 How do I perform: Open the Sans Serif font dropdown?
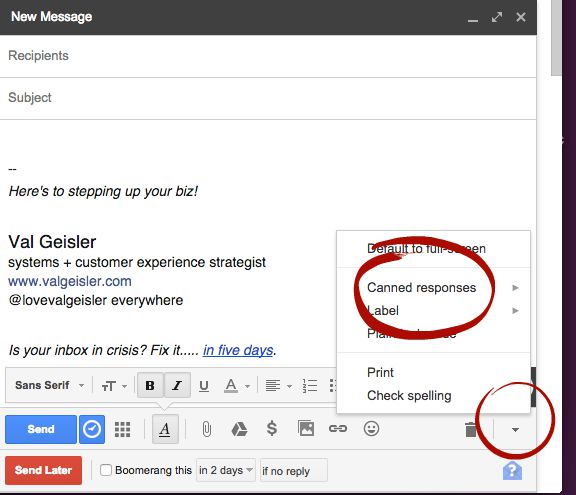click(x=49, y=385)
